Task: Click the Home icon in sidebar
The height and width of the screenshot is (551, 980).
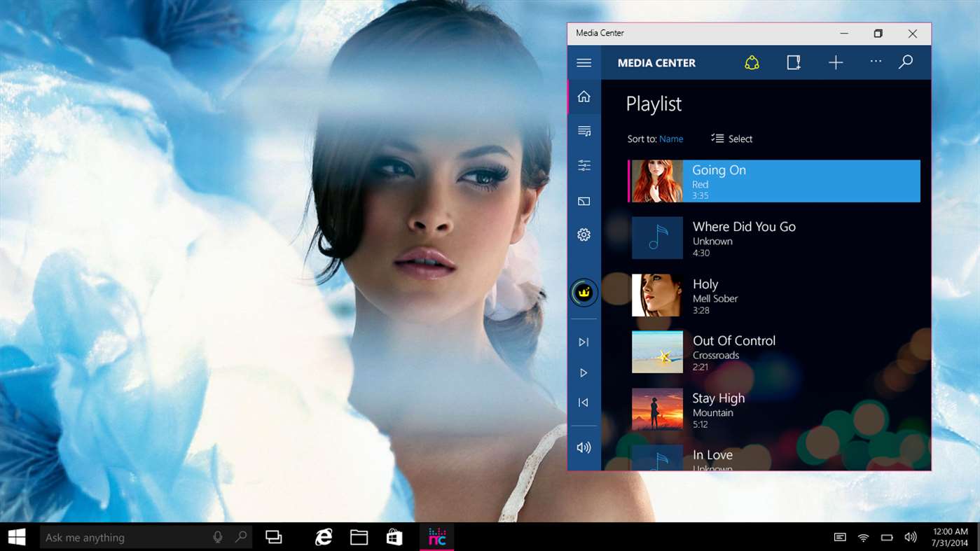Action: point(584,97)
